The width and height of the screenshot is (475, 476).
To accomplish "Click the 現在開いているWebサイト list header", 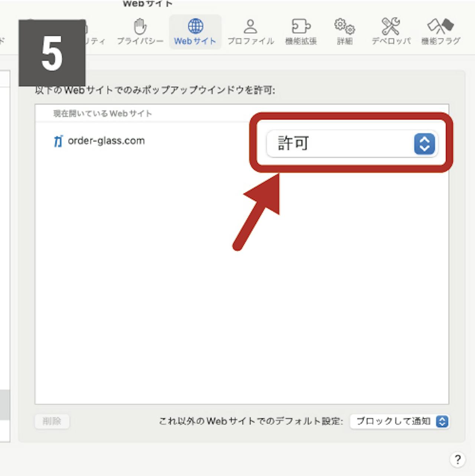I will pos(102,114).
